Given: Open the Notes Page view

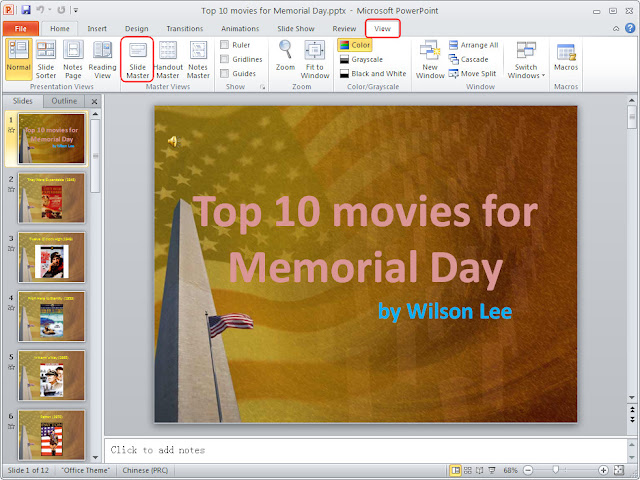Looking at the screenshot, I should (x=73, y=59).
